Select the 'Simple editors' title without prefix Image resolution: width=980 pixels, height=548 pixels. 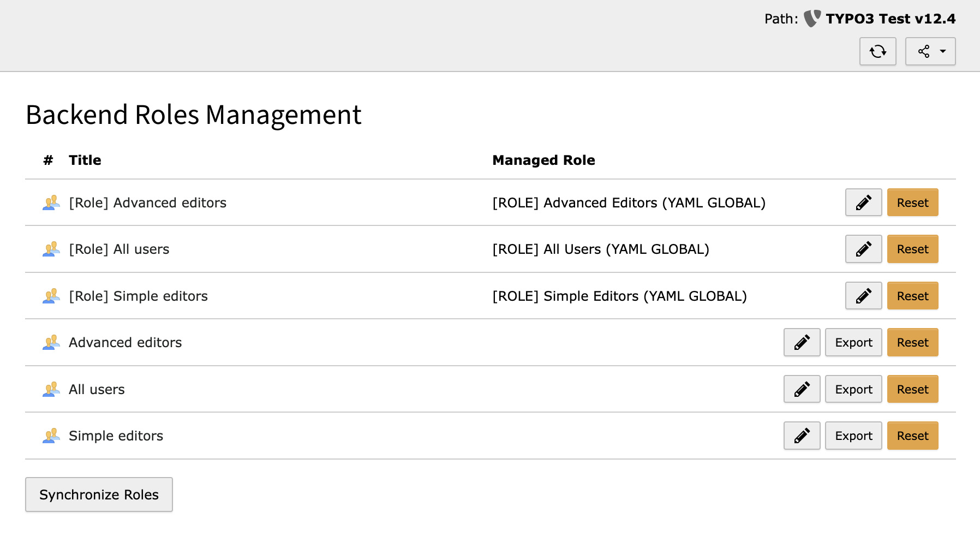pos(116,436)
